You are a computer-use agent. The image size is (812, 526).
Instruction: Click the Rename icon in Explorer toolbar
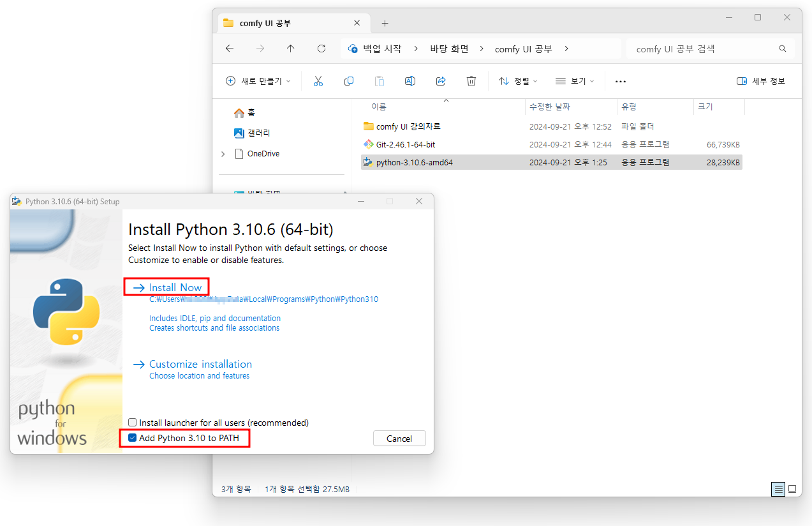(x=410, y=81)
